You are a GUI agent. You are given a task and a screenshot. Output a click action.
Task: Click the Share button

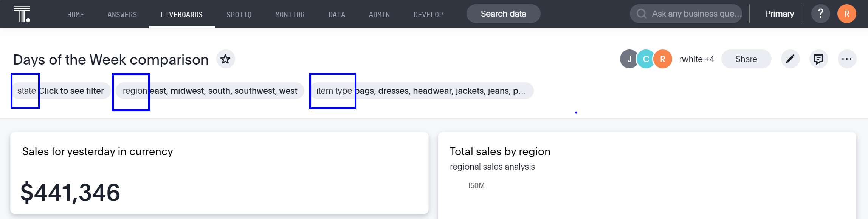click(746, 59)
